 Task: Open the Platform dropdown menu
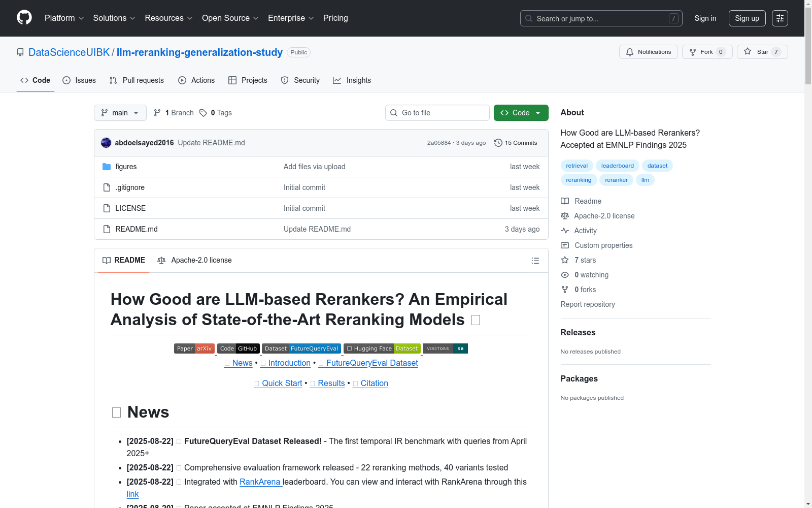click(x=64, y=18)
